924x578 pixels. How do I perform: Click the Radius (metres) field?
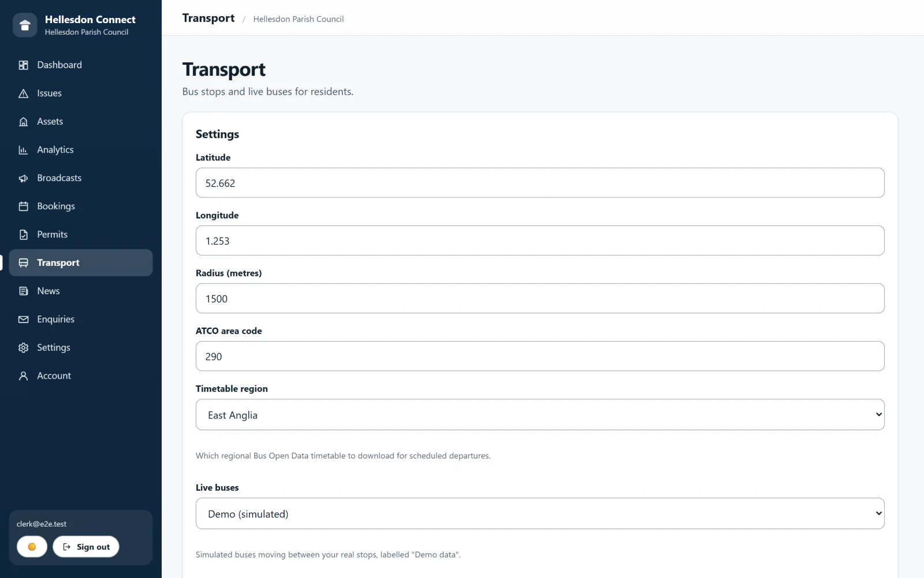pos(540,298)
